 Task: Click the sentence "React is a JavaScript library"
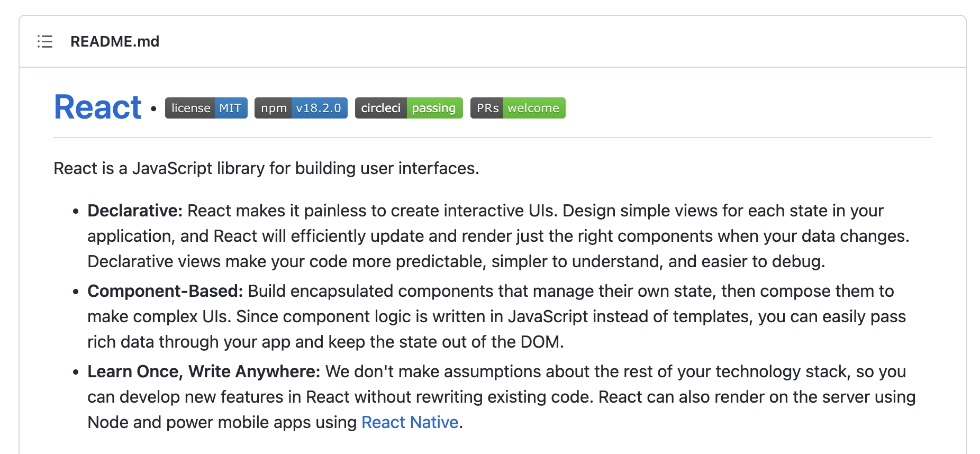click(266, 168)
